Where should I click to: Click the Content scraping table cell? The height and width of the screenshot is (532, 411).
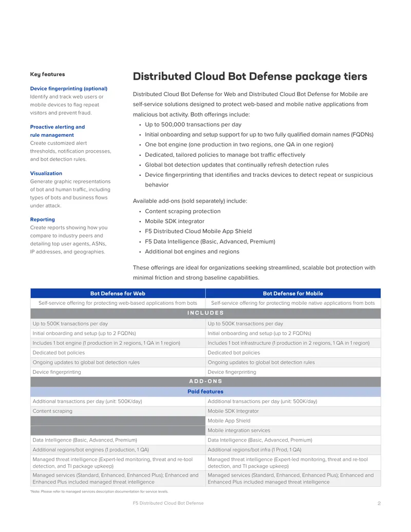tap(118, 411)
